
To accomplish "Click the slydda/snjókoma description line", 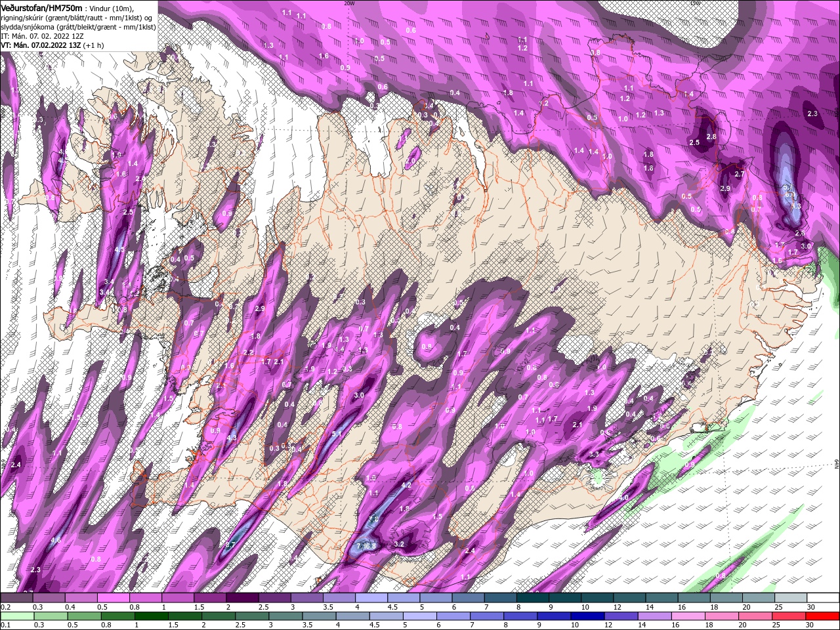I will [x=78, y=27].
